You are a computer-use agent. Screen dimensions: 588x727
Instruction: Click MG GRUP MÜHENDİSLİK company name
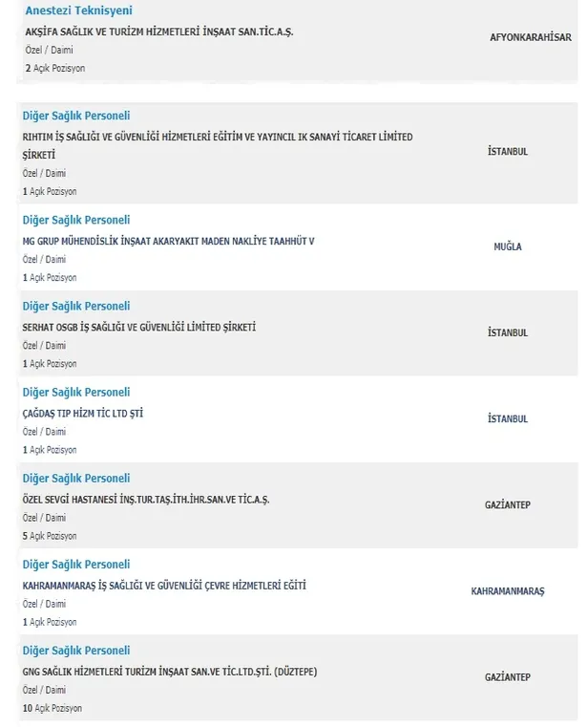168,241
